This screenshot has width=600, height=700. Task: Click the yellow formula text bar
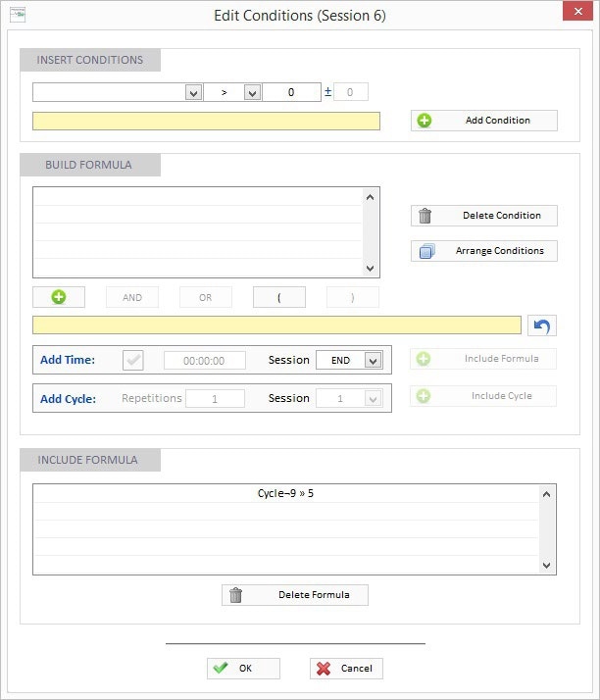pos(276,325)
